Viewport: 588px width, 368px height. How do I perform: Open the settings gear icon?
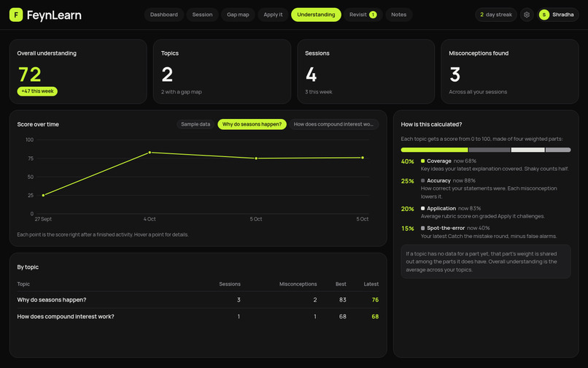tap(527, 15)
